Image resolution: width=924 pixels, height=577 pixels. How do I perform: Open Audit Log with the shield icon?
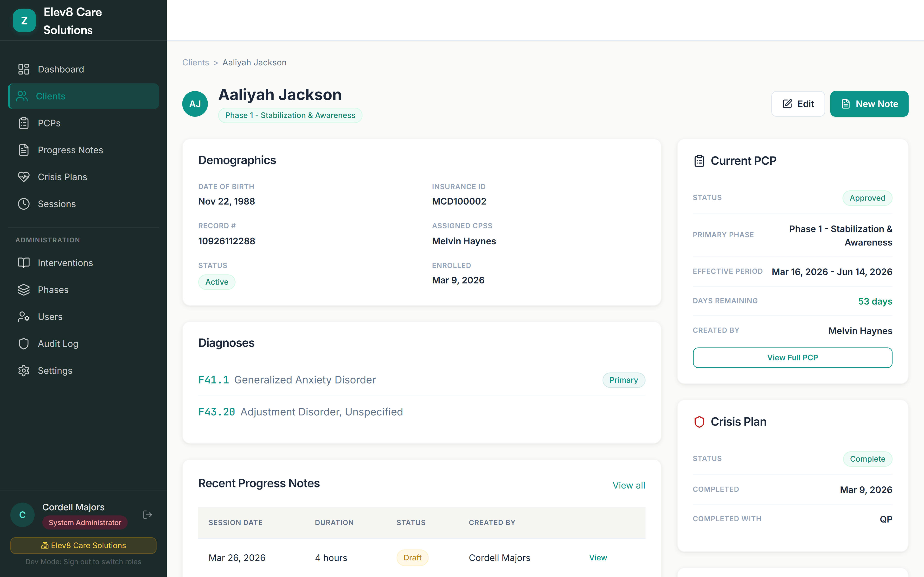click(23, 344)
